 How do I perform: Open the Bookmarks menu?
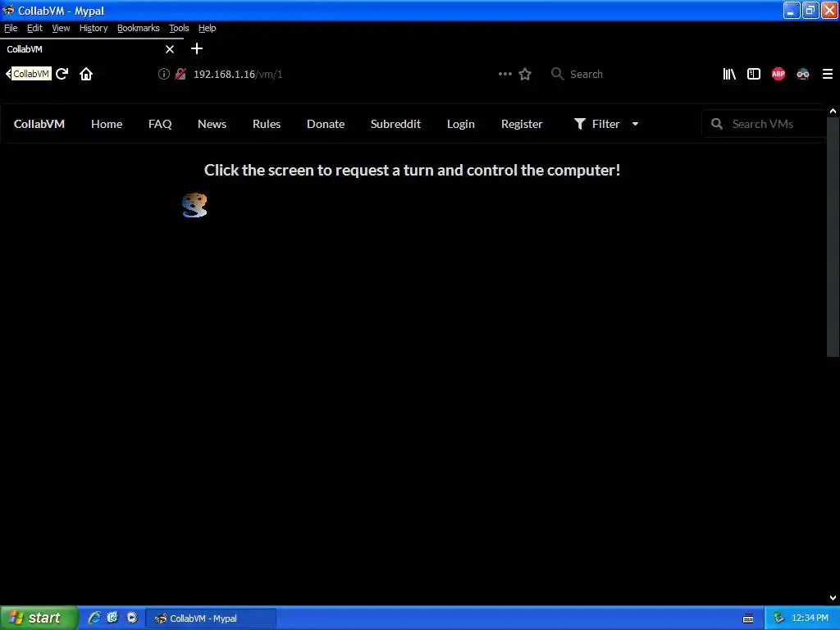click(x=138, y=28)
